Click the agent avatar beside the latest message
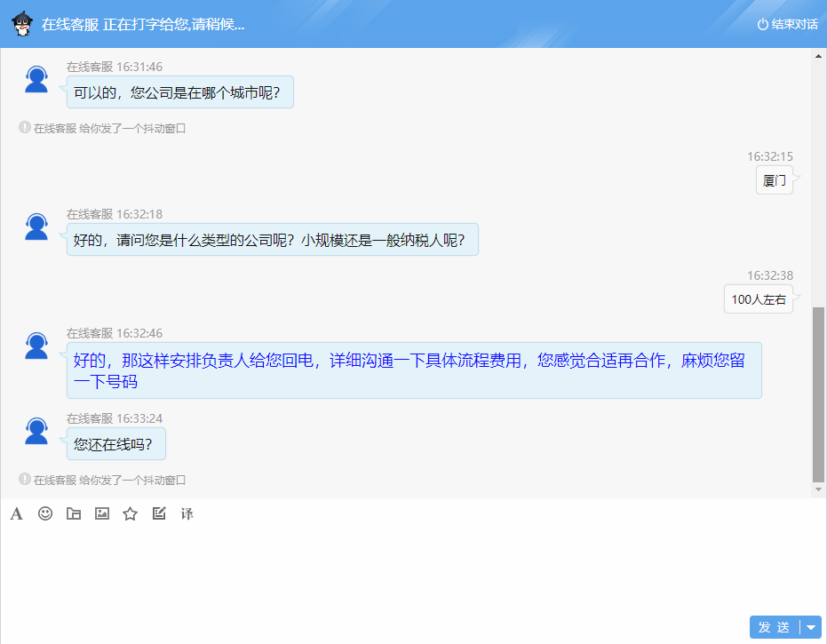This screenshot has height=644, width=827. point(36,430)
